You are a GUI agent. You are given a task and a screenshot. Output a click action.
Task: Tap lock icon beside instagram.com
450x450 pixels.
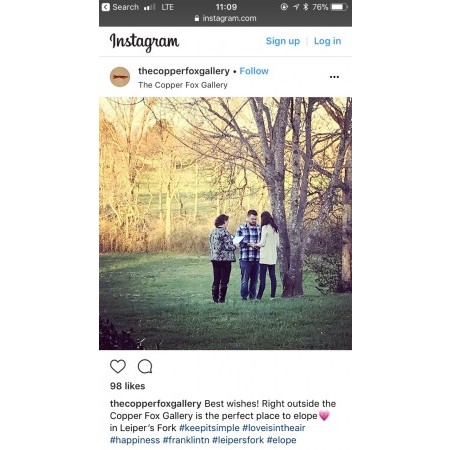197,18
